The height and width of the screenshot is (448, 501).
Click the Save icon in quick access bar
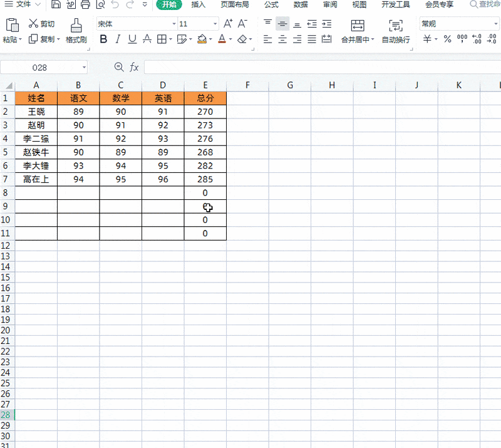(x=56, y=4)
